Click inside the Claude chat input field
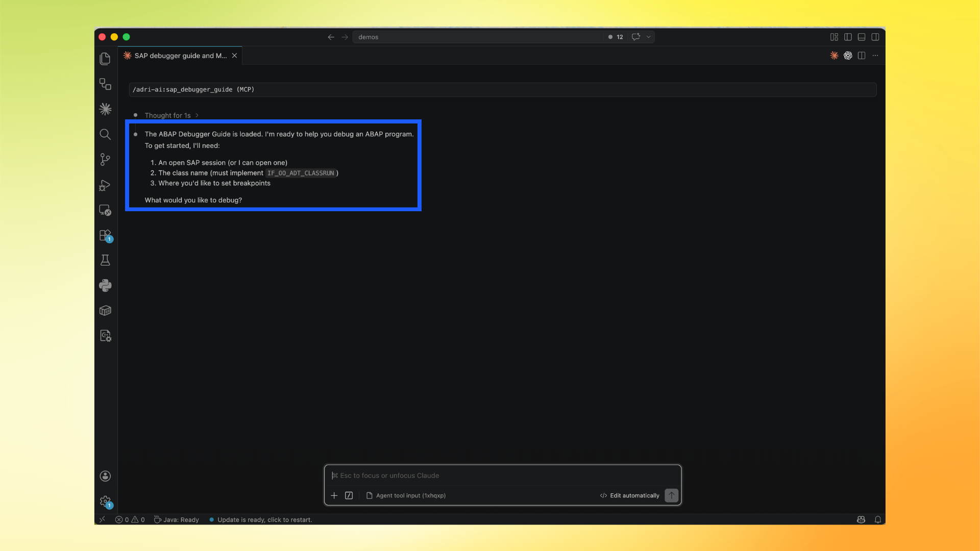 click(x=502, y=475)
